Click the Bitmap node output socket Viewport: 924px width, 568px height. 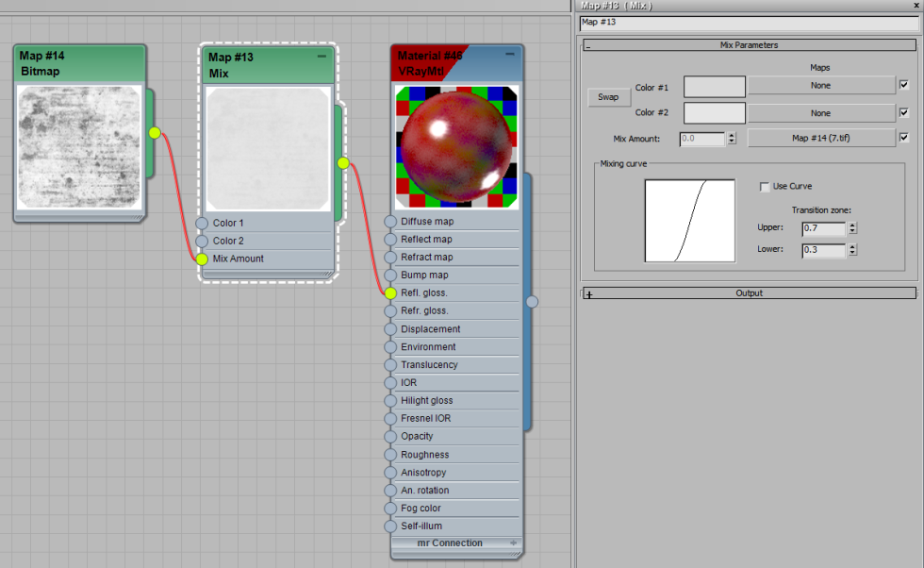pyautogui.click(x=155, y=133)
